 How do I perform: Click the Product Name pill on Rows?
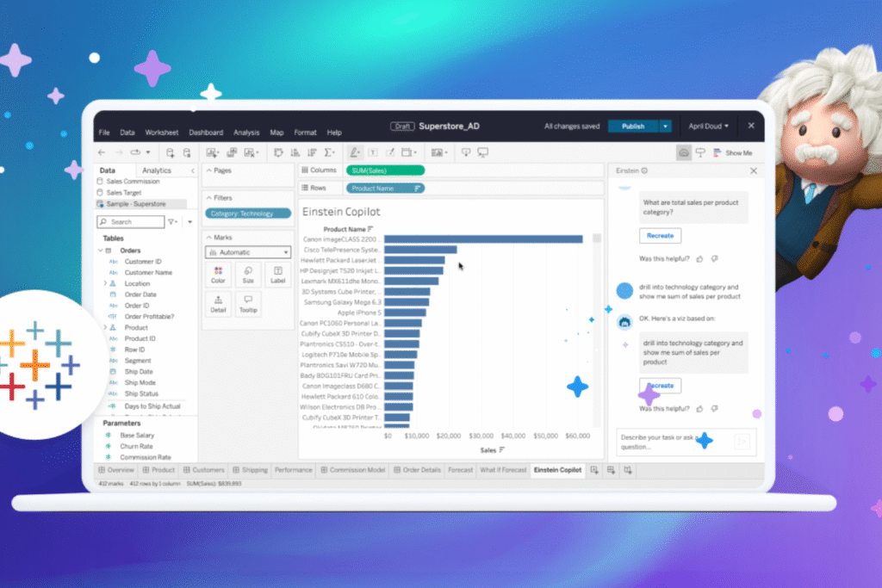[385, 189]
